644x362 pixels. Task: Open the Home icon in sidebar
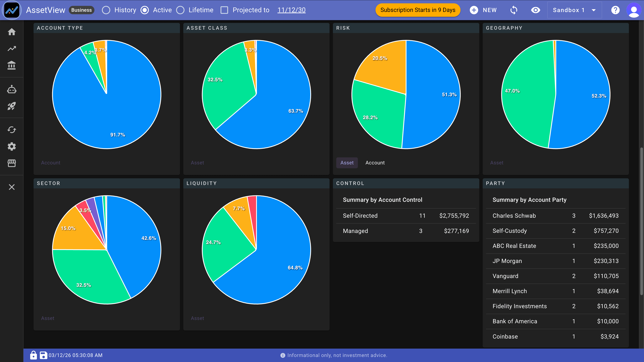pos(12,32)
